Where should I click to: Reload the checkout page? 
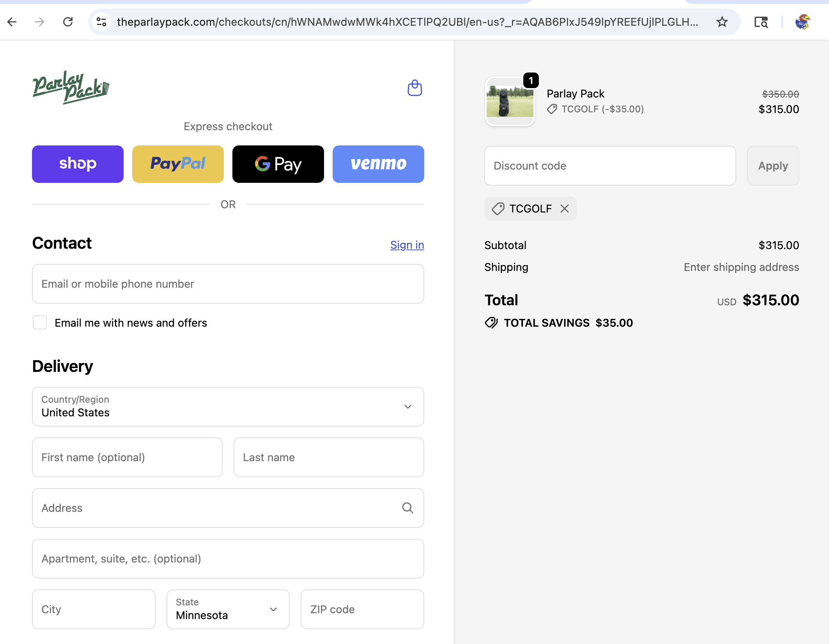click(68, 22)
